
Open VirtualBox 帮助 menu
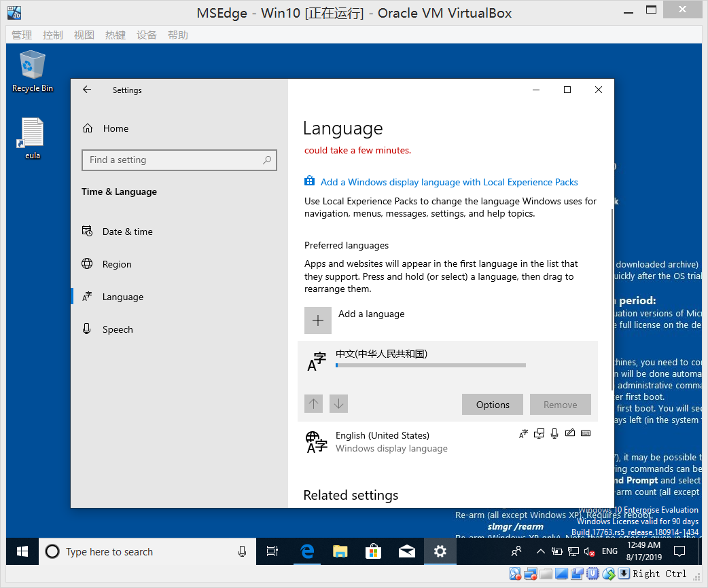pyautogui.click(x=178, y=35)
